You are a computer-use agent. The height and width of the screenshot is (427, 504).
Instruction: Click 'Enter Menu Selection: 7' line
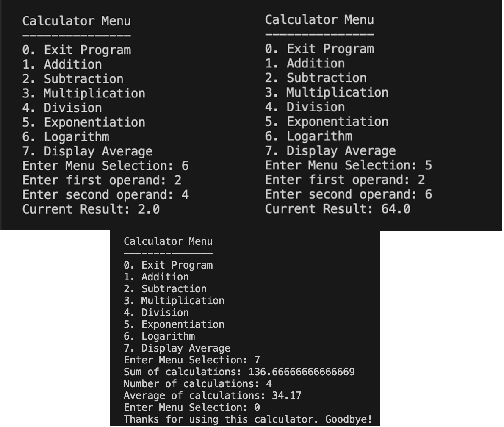click(191, 360)
